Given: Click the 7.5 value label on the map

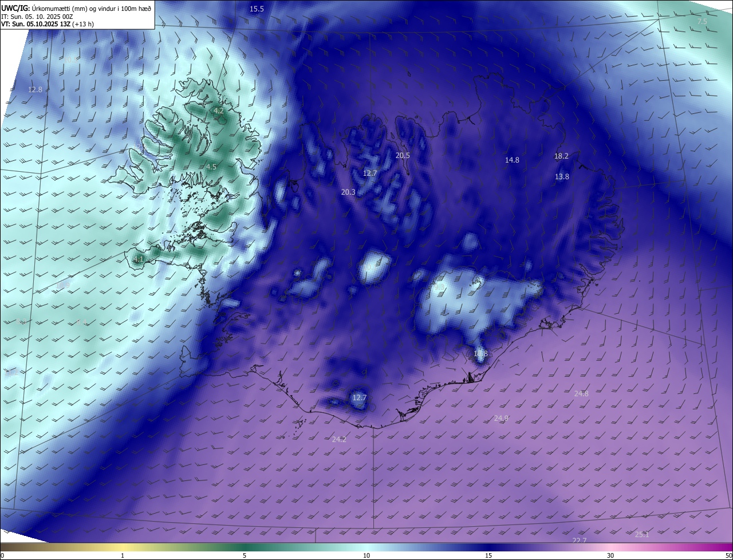Looking at the screenshot, I should click(x=702, y=22).
